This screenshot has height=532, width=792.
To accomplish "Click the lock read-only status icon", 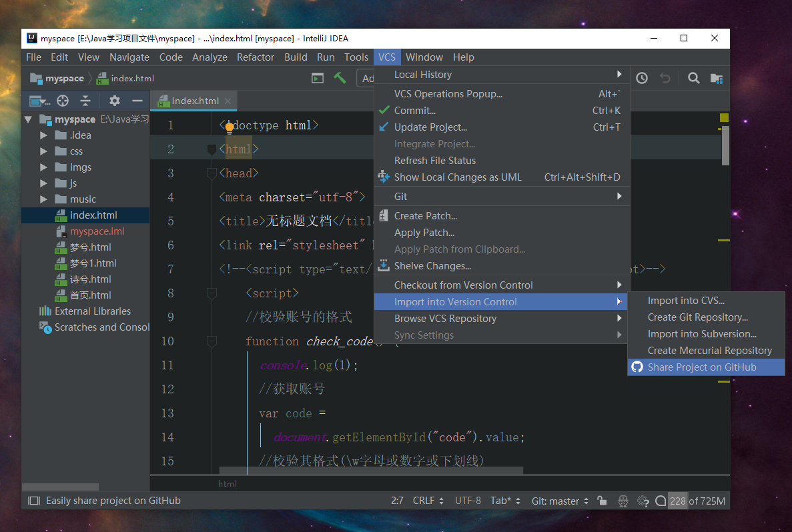I will (x=602, y=500).
